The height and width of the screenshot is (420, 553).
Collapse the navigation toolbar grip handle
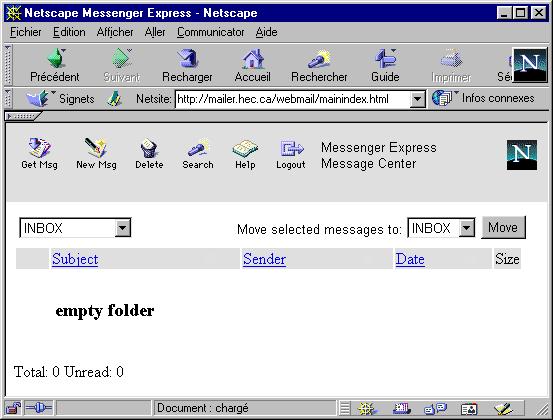coord(8,65)
